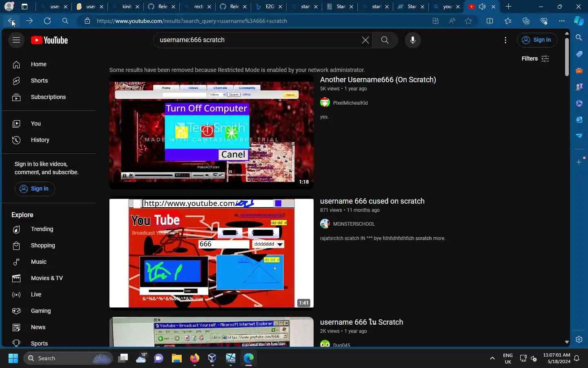Open Copilot in Edge
The image size is (588, 368).
pos(579,21)
